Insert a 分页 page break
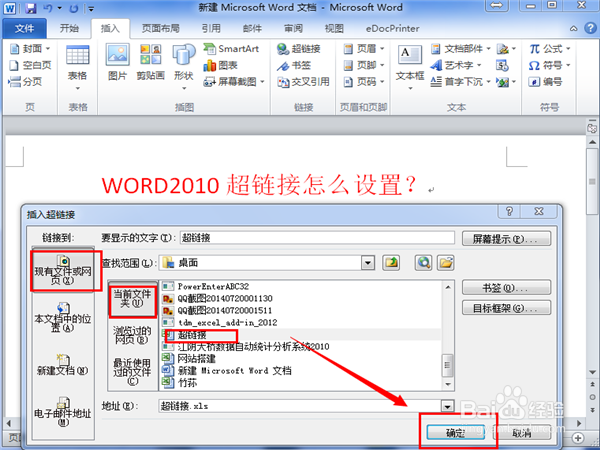Screen dimensions: 600x450 pyautogui.click(x=25, y=82)
